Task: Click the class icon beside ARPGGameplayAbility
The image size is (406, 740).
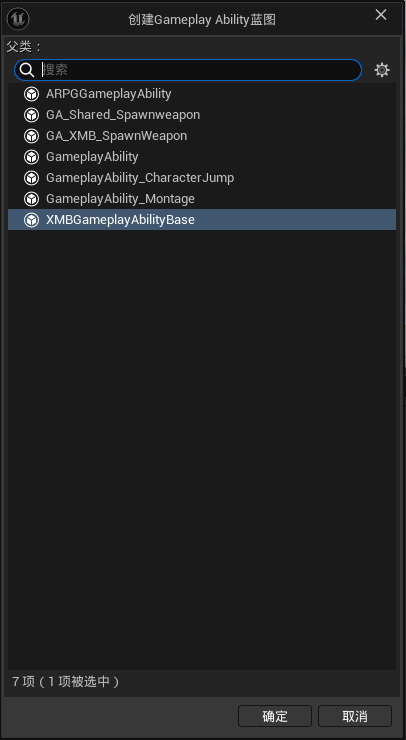Action: point(32,94)
